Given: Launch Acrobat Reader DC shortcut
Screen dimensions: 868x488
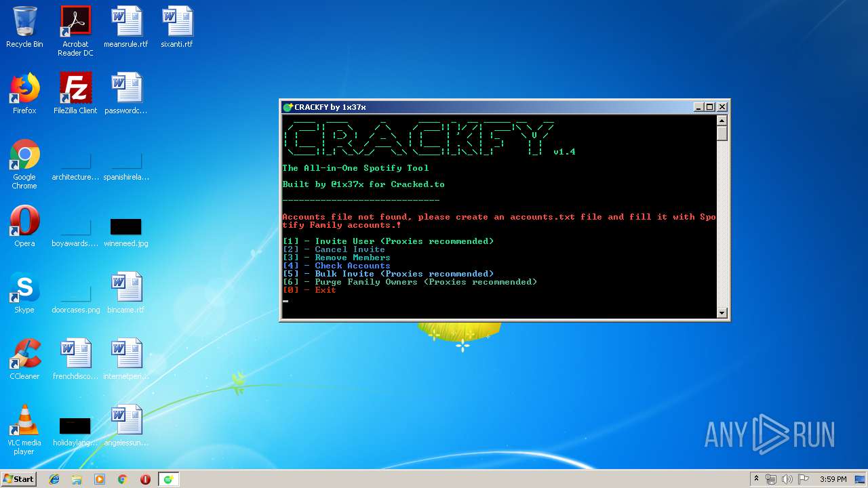Looking at the screenshot, I should pos(75,31).
